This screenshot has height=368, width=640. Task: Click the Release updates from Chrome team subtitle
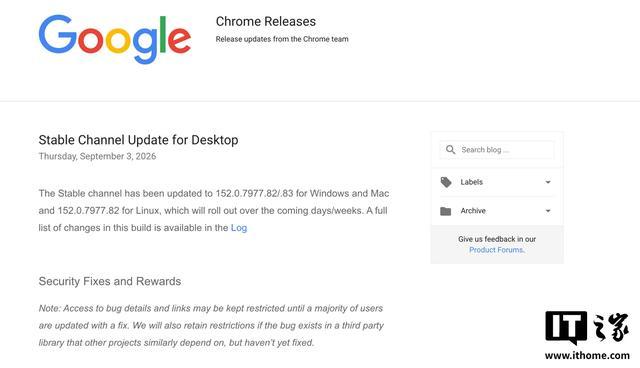282,39
